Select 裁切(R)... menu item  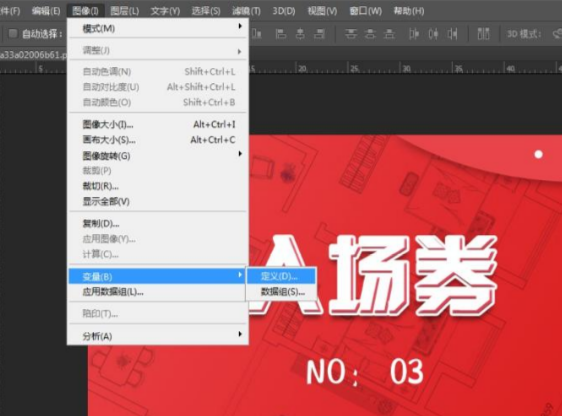coord(158,186)
